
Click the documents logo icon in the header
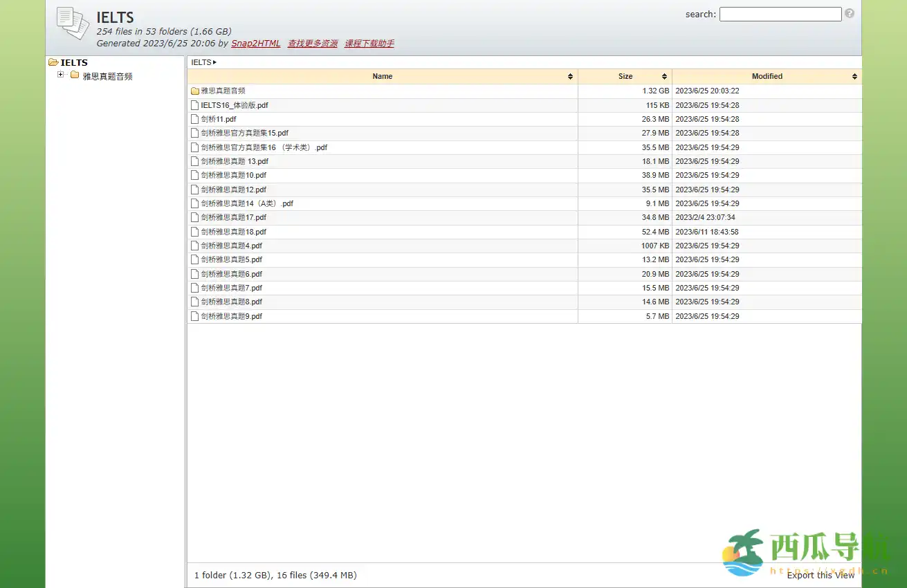click(73, 24)
